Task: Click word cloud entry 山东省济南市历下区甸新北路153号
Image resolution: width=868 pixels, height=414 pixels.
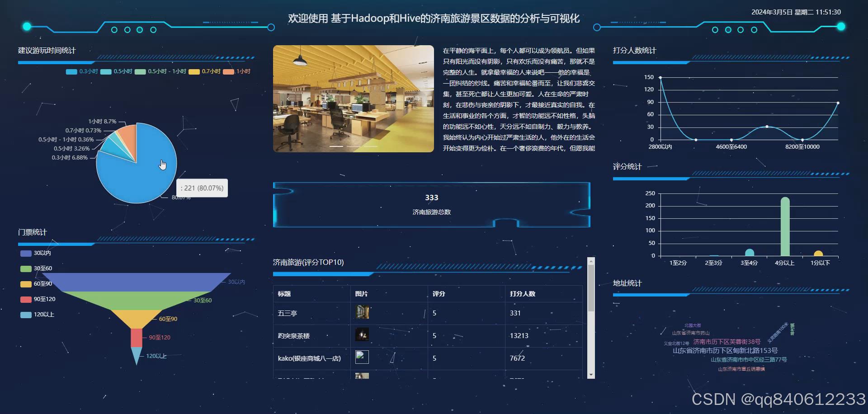Action: coord(725,351)
